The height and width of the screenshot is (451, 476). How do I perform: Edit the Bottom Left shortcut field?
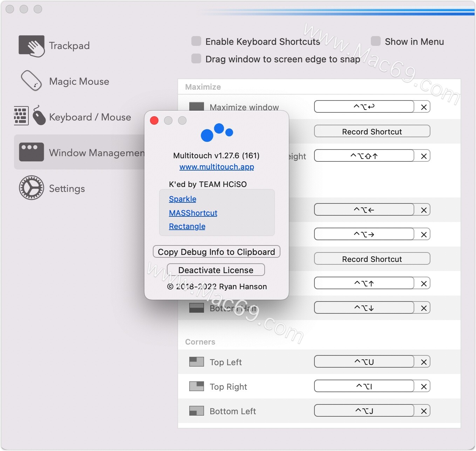[x=364, y=411]
